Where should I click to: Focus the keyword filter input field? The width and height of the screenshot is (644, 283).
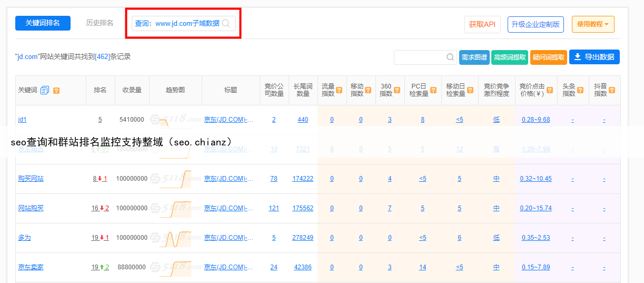point(419,57)
